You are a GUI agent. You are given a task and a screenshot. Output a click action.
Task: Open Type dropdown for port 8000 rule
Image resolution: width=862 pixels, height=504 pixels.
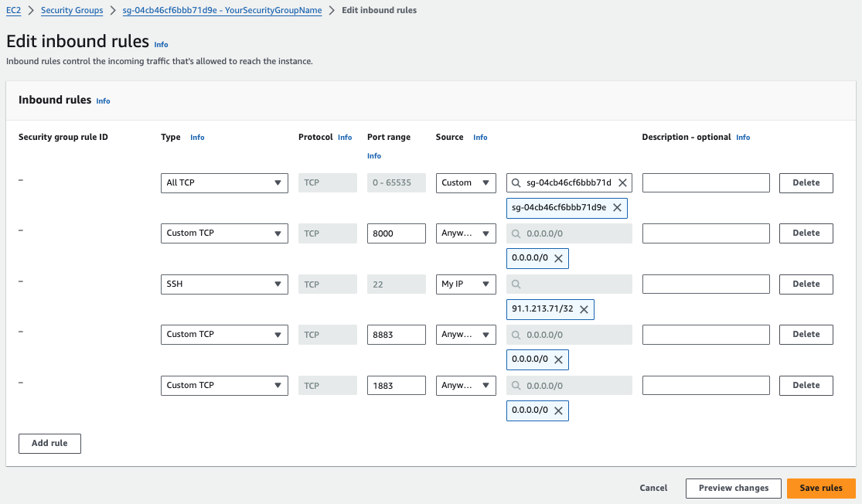click(x=224, y=233)
